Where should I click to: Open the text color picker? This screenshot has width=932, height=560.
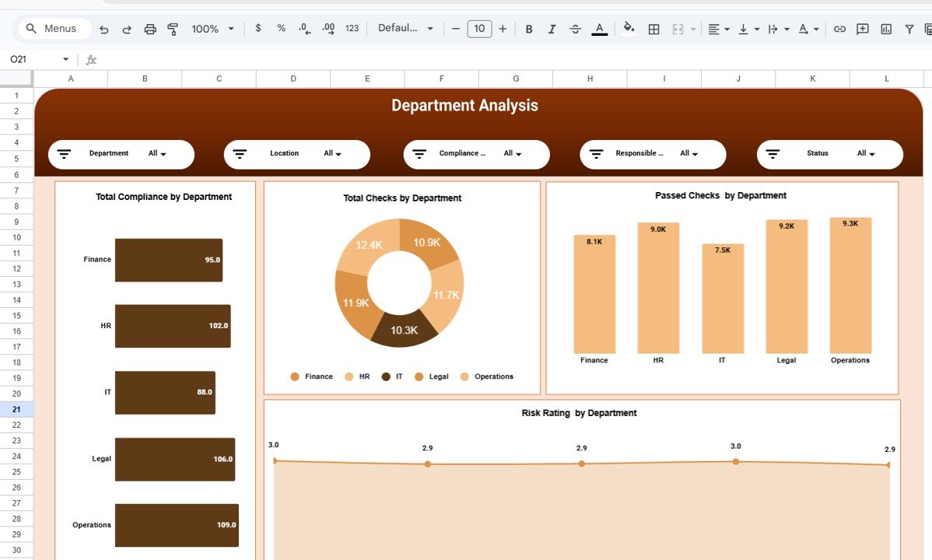coord(599,28)
